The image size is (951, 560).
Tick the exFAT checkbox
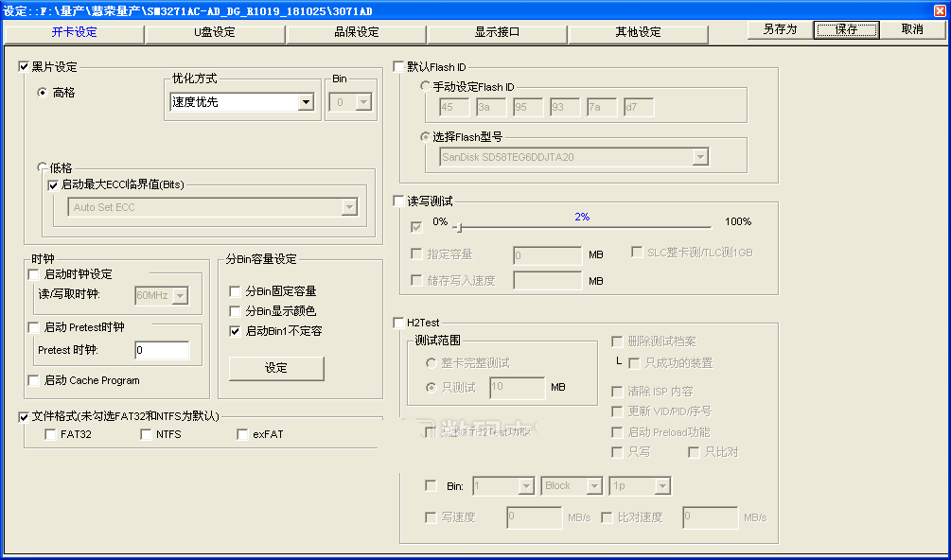pos(243,435)
